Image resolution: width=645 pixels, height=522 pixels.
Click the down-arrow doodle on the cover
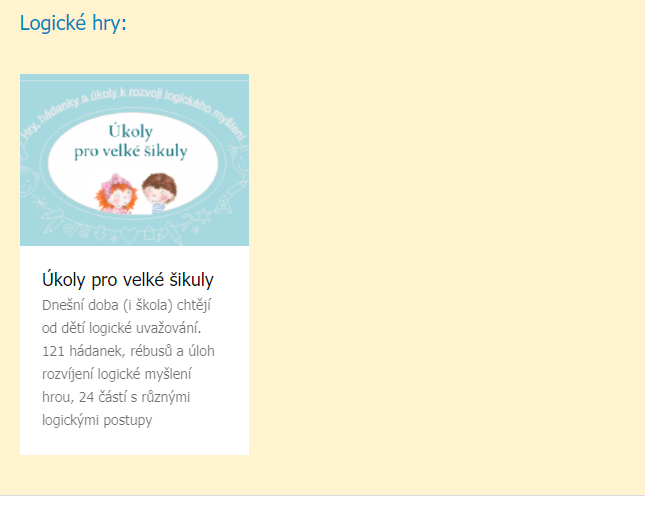click(100, 233)
